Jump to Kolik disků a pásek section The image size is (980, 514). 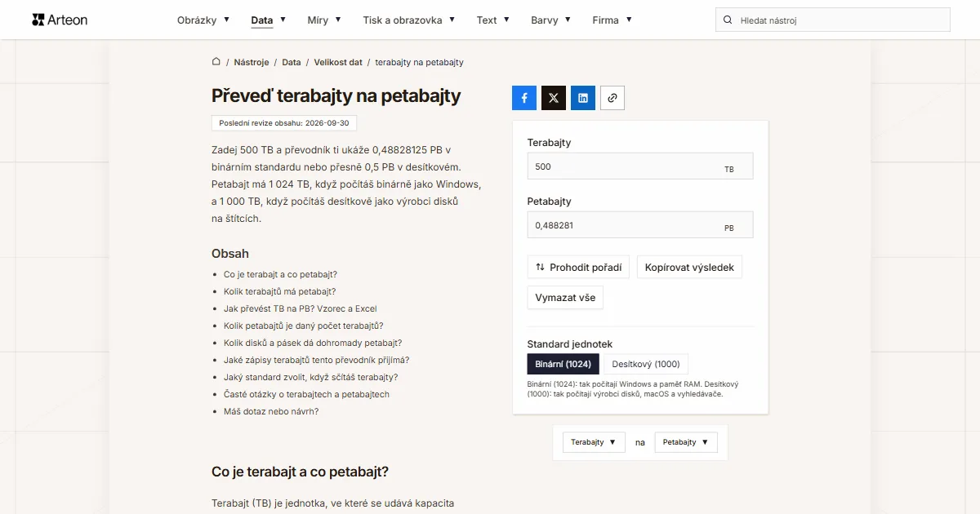coord(313,343)
